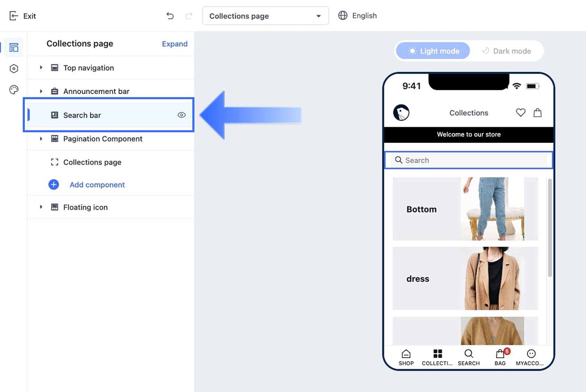Expand the Floating icon row
This screenshot has height=392, width=586.
click(41, 207)
